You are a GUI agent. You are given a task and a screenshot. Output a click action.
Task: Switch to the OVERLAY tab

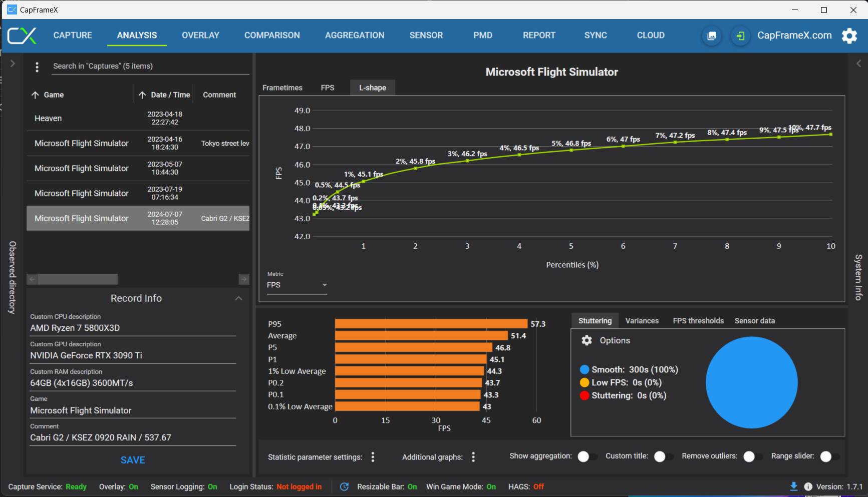tap(200, 36)
